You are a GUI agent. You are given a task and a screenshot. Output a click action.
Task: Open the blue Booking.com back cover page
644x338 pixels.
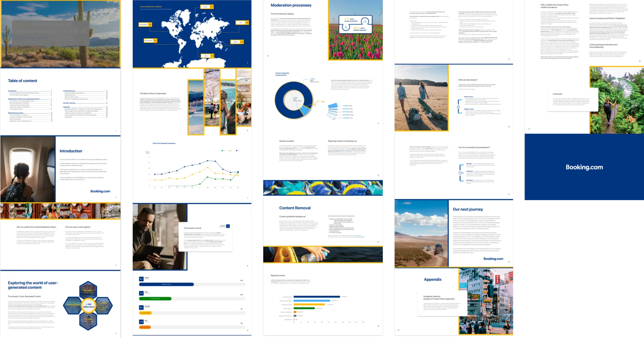[x=584, y=167]
